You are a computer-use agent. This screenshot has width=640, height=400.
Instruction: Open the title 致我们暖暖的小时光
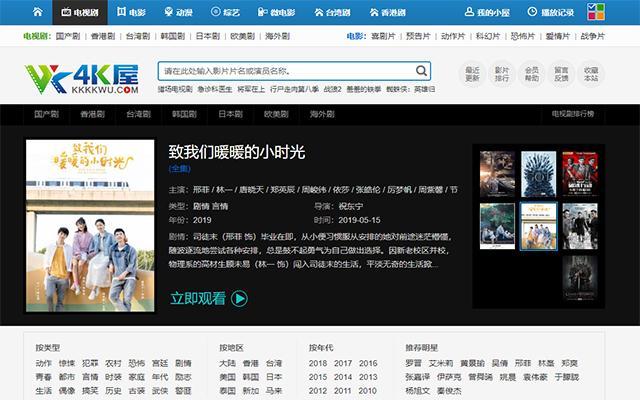(237, 152)
